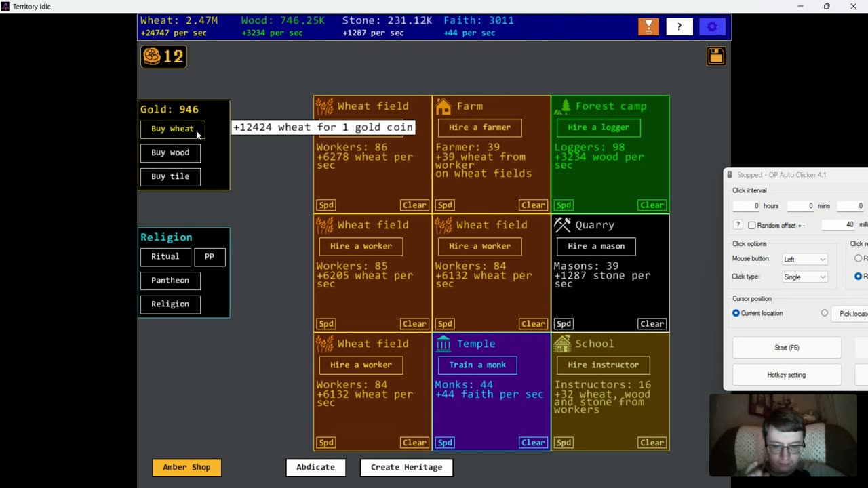Click Hire instructor on the School tile

click(603, 365)
